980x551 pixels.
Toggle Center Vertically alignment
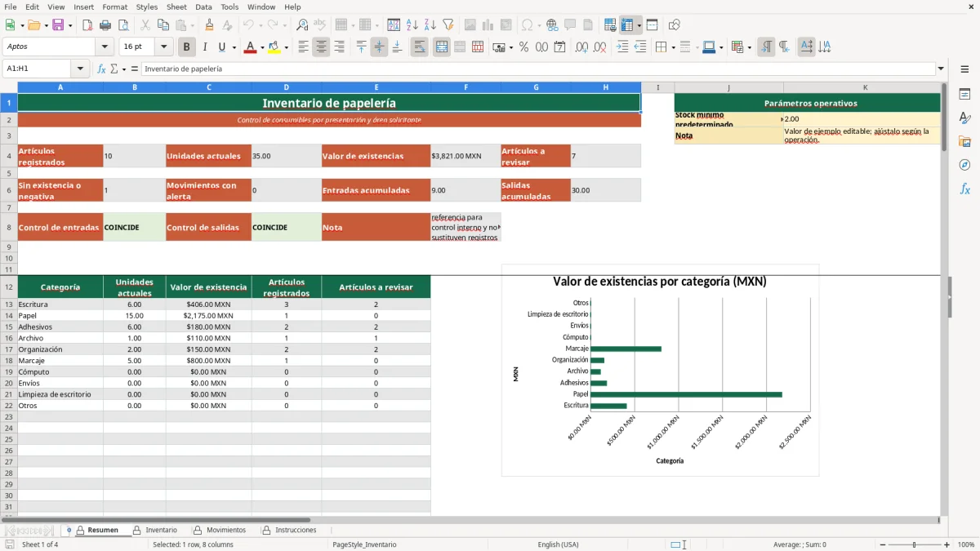click(379, 47)
